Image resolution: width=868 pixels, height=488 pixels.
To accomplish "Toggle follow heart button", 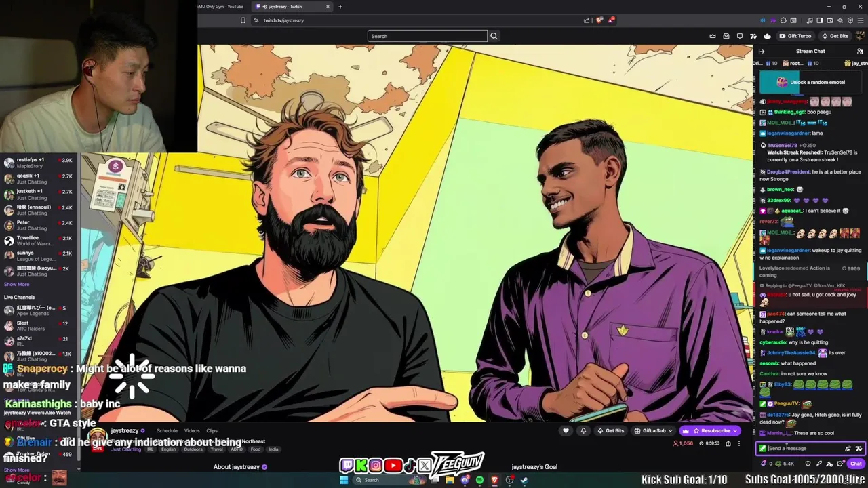I will [566, 430].
